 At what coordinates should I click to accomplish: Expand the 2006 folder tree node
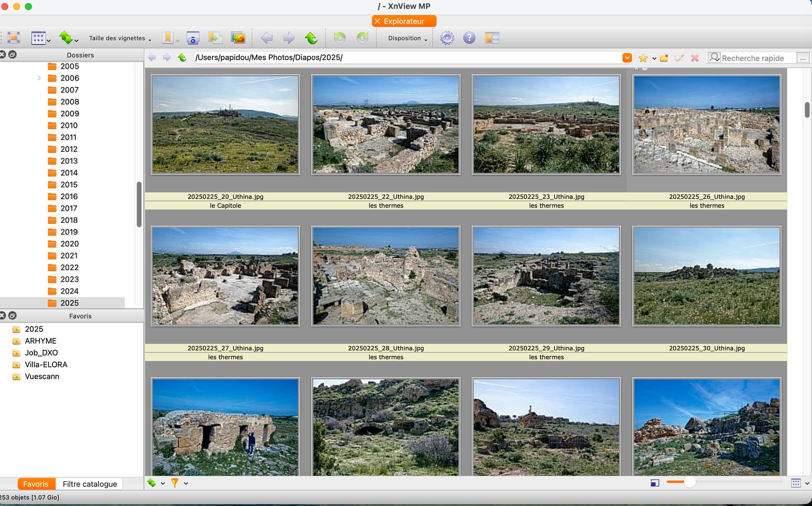[39, 78]
